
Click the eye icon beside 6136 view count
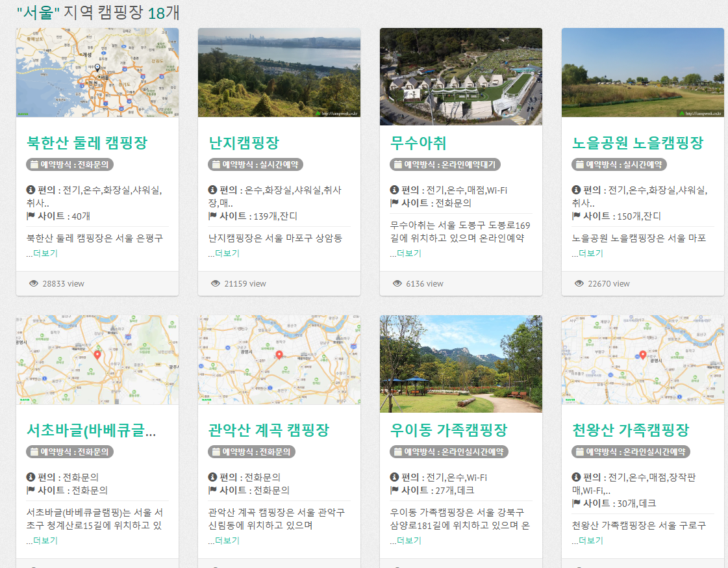click(x=397, y=283)
